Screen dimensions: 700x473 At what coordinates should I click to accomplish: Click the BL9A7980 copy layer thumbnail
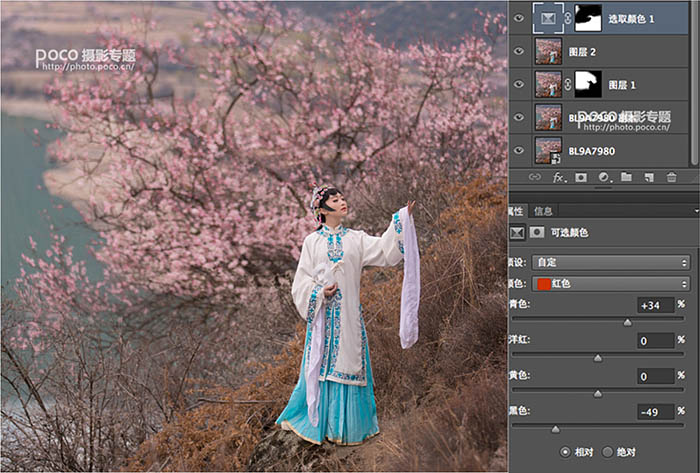coord(548,117)
